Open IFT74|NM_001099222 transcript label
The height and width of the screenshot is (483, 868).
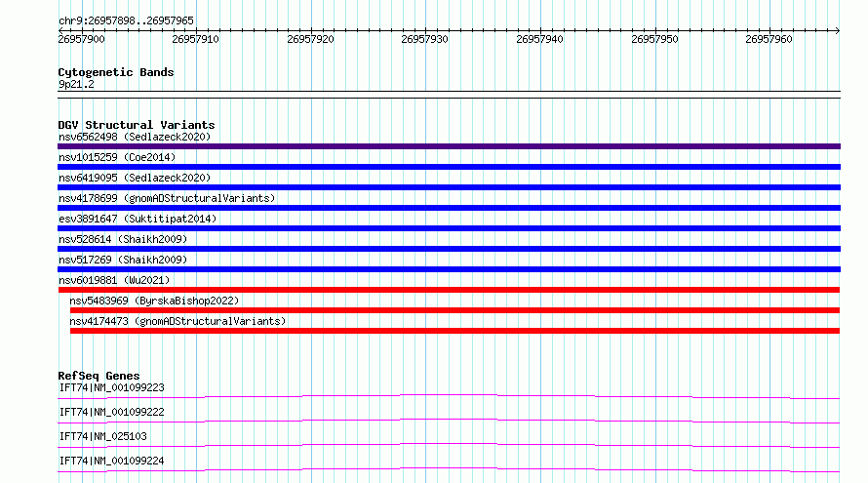[x=111, y=412]
